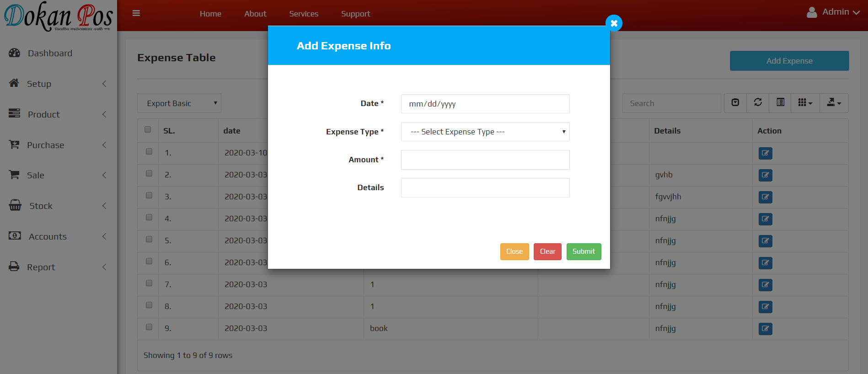This screenshot has width=868, height=374.
Task: Select the checkbox for row 9
Action: [149, 327]
